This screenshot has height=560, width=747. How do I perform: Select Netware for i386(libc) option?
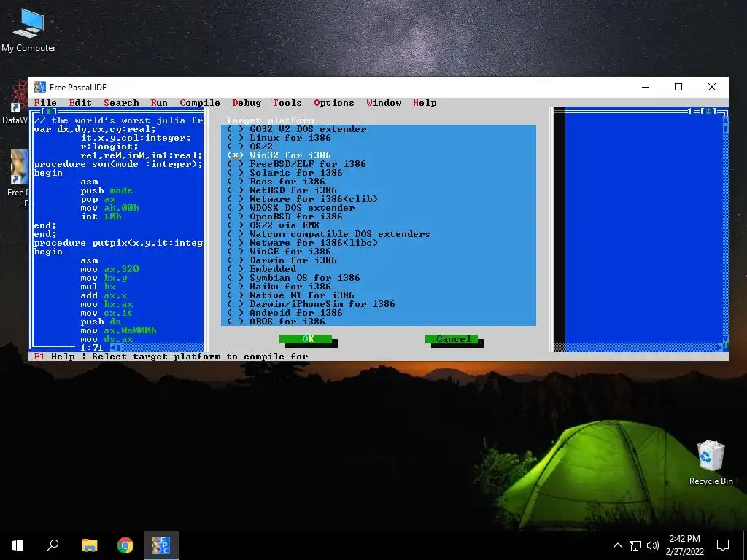point(302,243)
